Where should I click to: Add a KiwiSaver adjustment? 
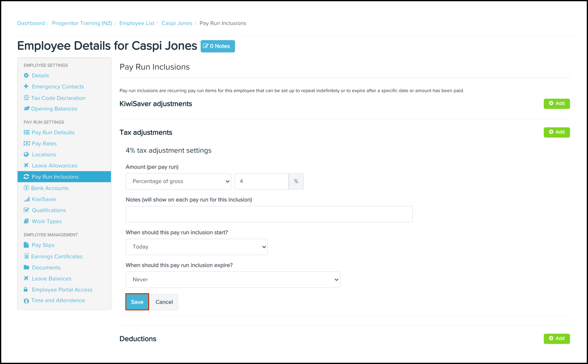(556, 104)
